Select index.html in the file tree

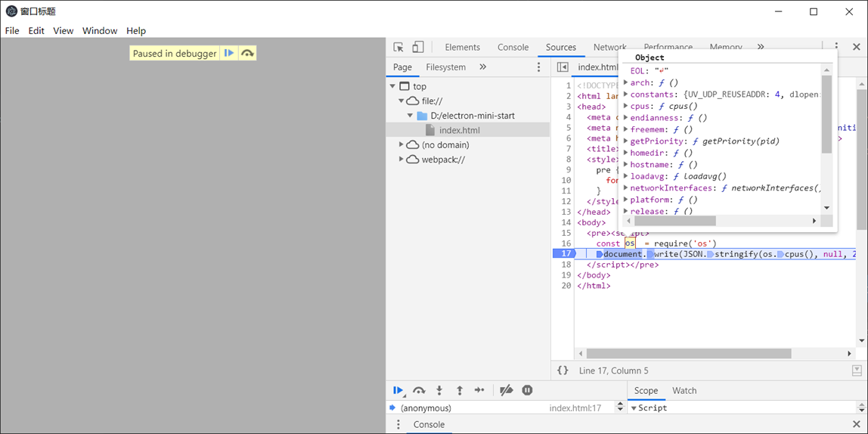click(x=460, y=130)
